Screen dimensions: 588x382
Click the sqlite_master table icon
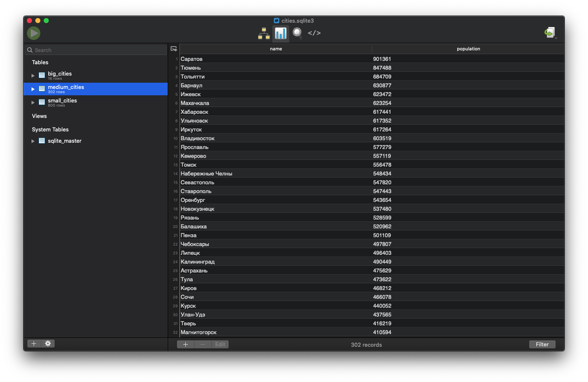42,141
